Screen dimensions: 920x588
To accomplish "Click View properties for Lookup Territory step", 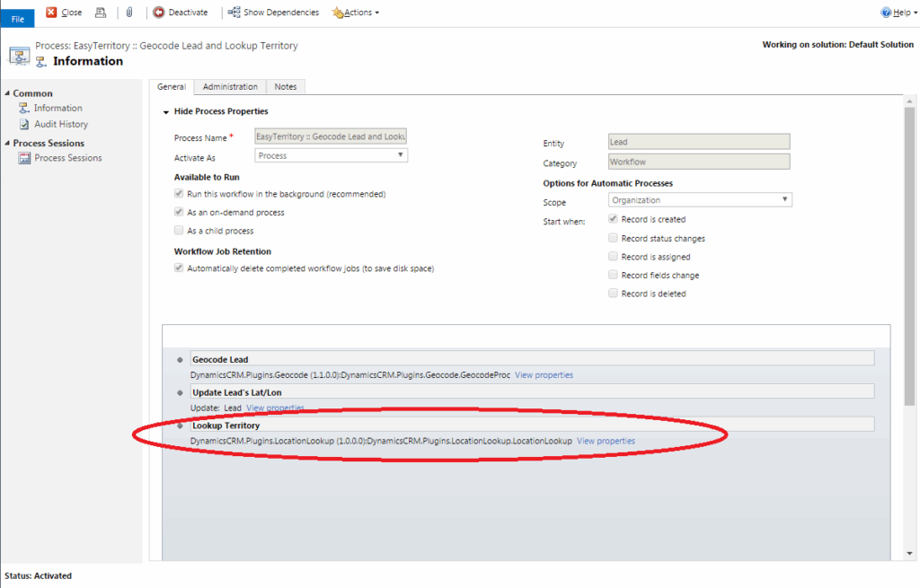I will 606,441.
